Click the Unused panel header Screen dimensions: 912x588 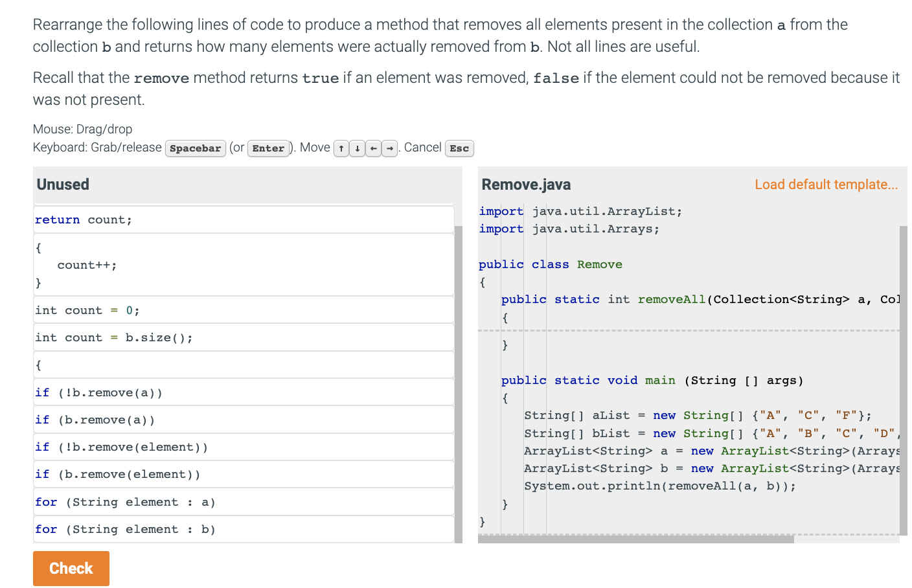[63, 184]
